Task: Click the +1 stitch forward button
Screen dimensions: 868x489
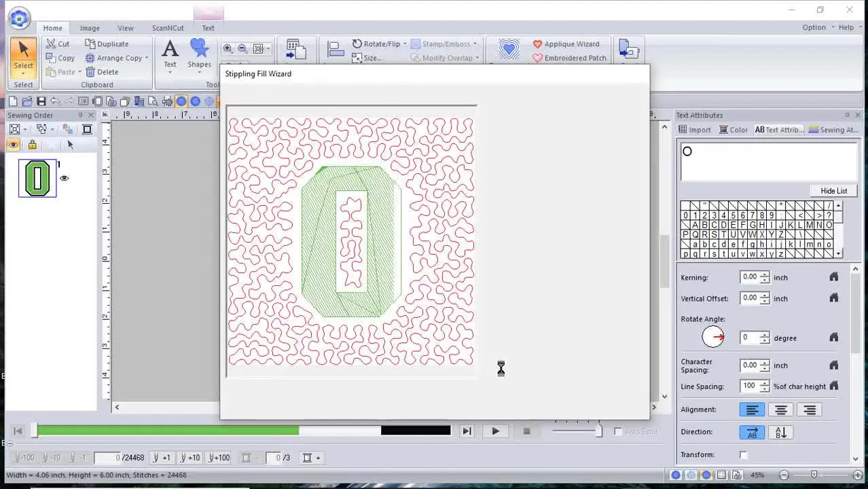Action: 162,458
